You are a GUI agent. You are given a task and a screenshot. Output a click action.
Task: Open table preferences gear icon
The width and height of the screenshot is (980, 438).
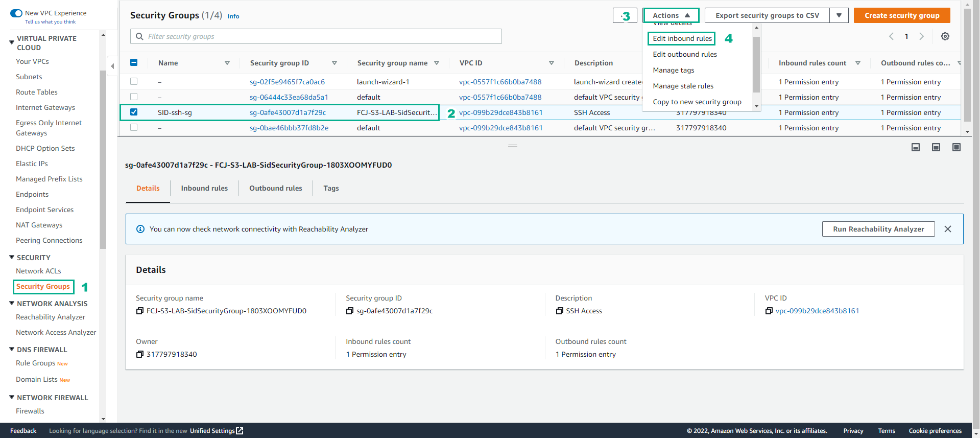coord(945,36)
